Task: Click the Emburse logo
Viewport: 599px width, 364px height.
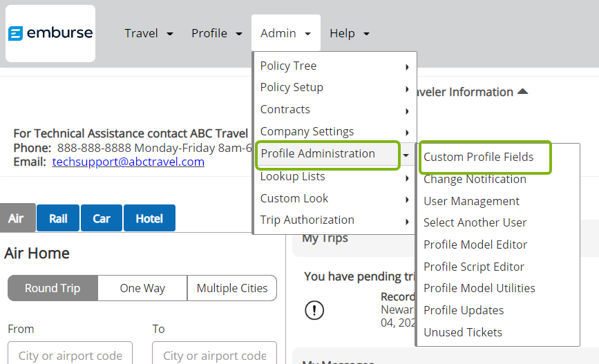Action: (x=50, y=34)
